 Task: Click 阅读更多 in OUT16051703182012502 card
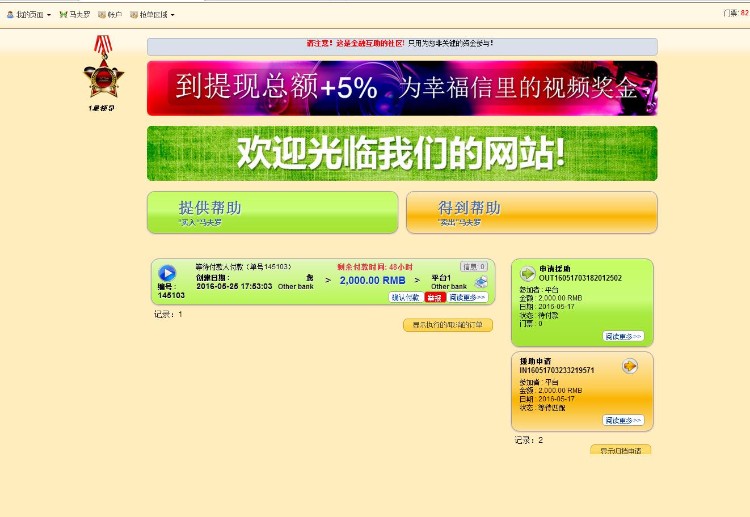pos(623,336)
